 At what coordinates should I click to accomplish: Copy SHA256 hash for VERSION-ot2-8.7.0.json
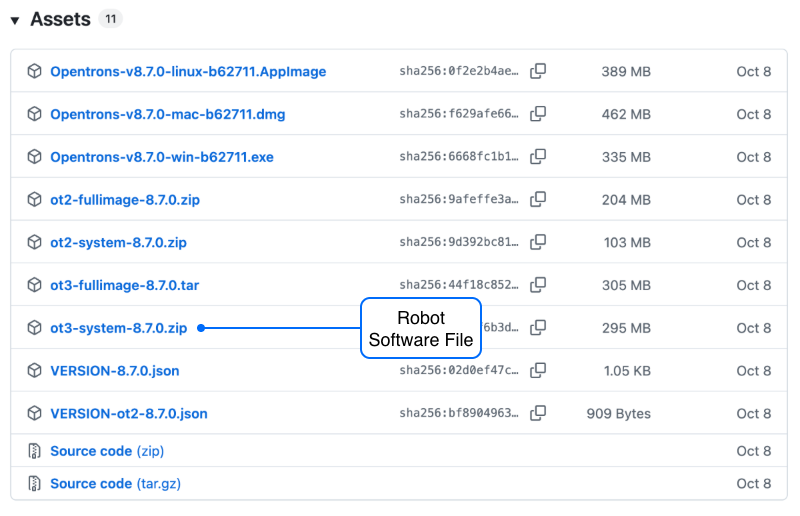538,413
